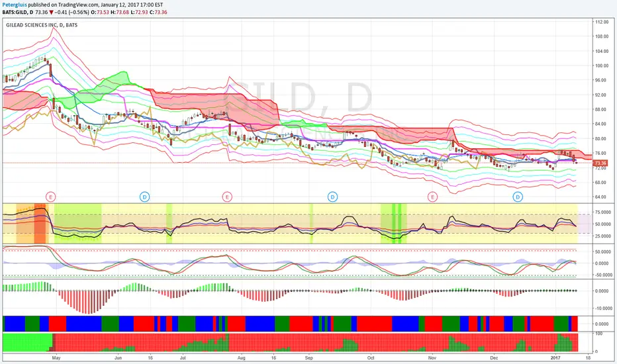This screenshot has height=364, width=617.
Task: Select the GILEAD SCIENCES INC, D, BATS title
Action: [x=42, y=24]
